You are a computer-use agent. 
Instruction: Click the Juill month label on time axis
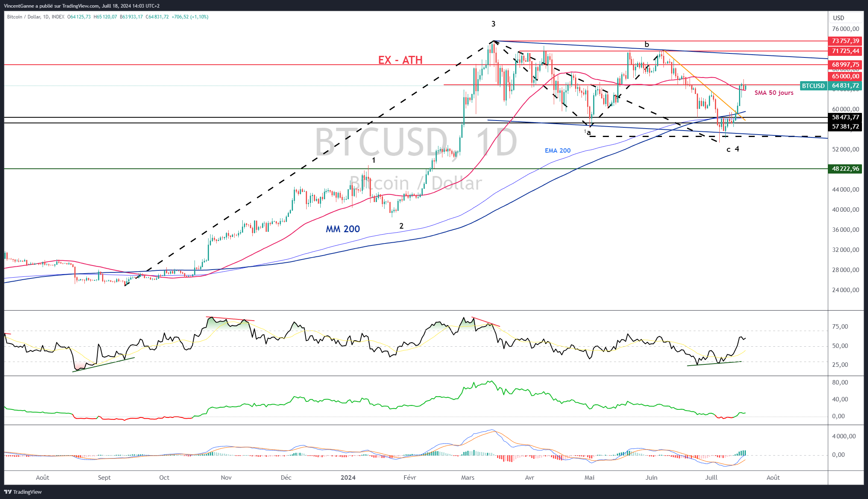coord(711,478)
